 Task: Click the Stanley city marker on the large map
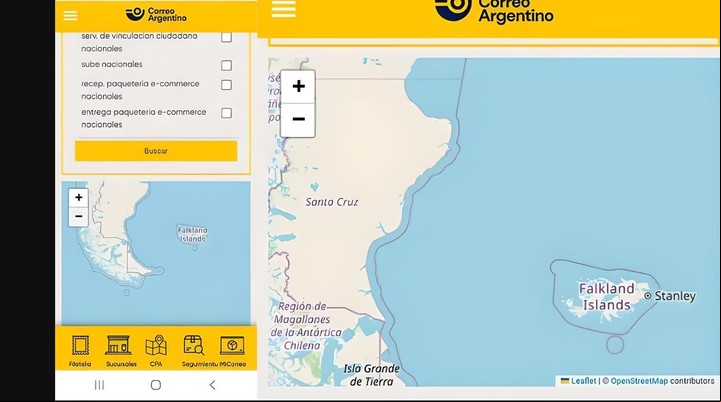coord(647,296)
